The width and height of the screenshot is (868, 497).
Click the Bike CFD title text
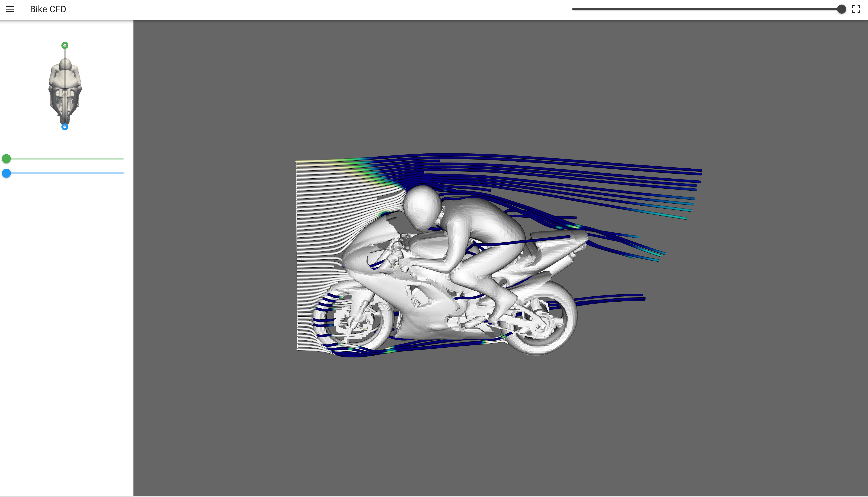click(48, 9)
